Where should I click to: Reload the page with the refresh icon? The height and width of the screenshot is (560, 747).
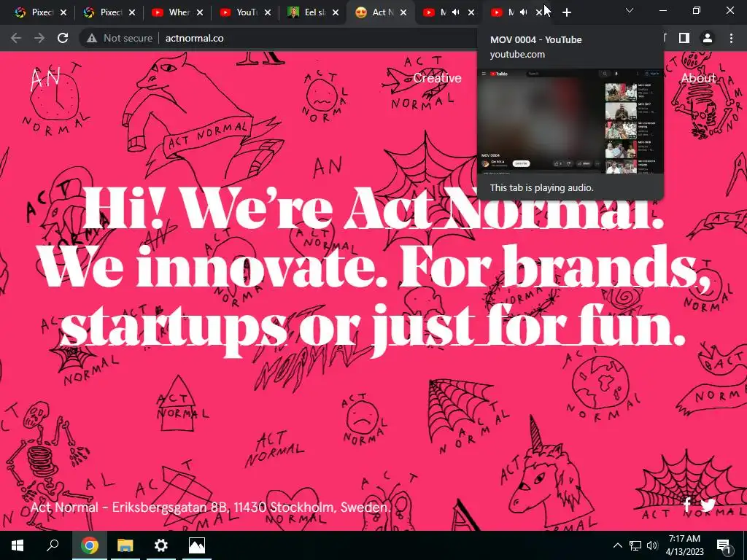click(63, 38)
